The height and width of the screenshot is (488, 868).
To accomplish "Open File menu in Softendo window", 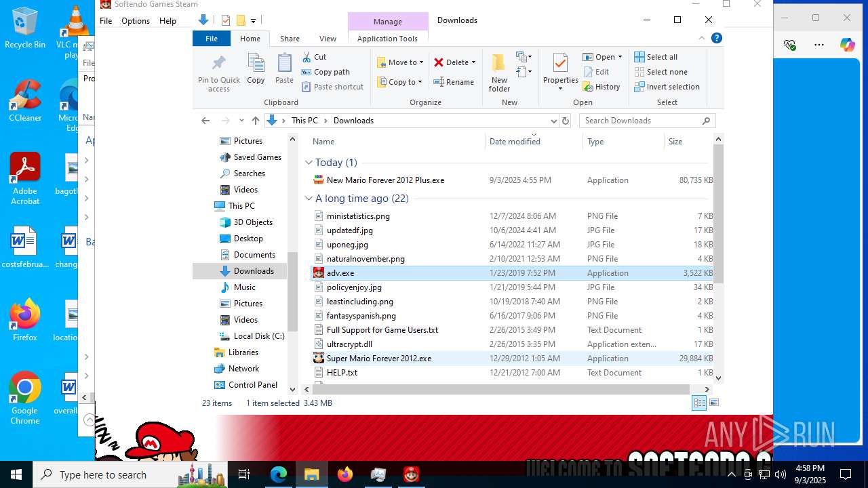I will [x=106, y=21].
